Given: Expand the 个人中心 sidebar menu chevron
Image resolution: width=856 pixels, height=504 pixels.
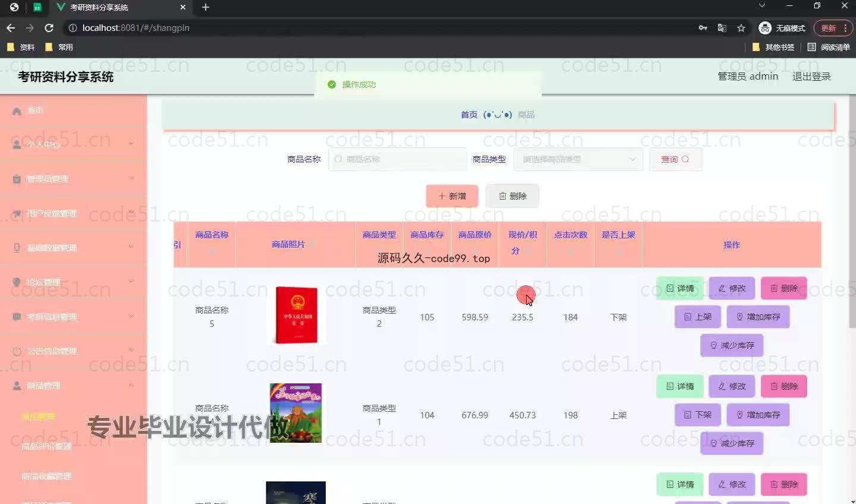Looking at the screenshot, I should (131, 143).
